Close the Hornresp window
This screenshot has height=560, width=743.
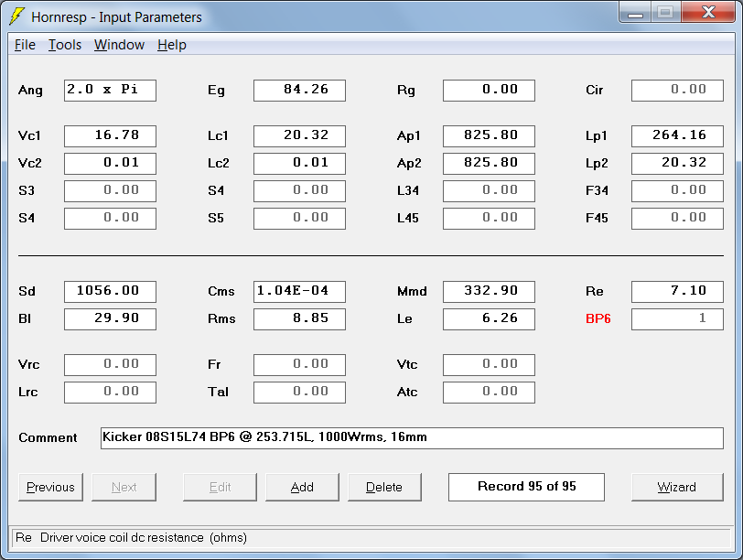[708, 12]
